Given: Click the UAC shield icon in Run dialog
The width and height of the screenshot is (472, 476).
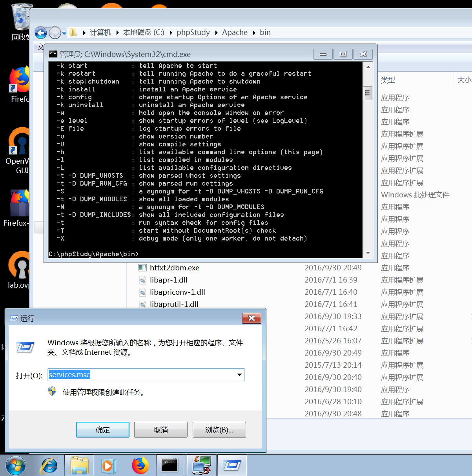Looking at the screenshot, I should 52,391.
